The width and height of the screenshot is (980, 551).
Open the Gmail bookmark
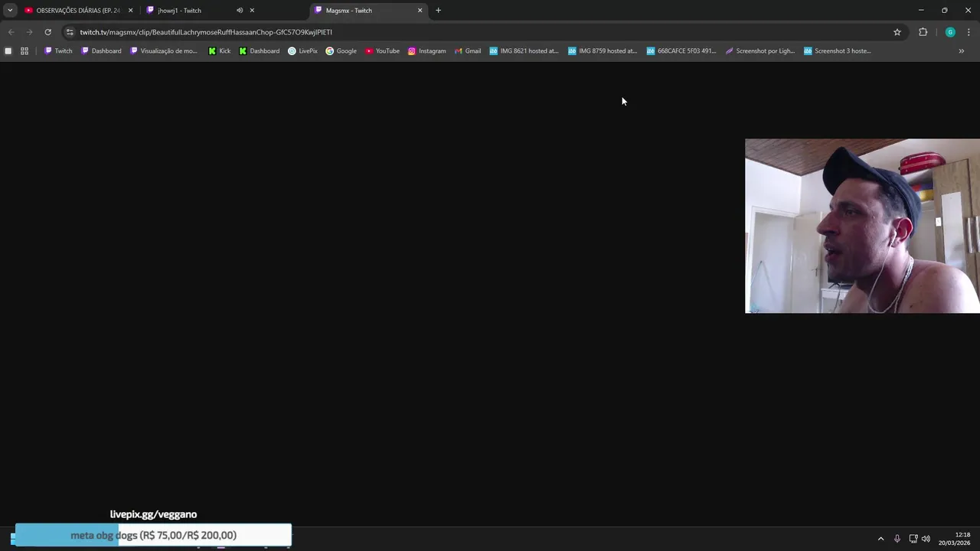(468, 51)
